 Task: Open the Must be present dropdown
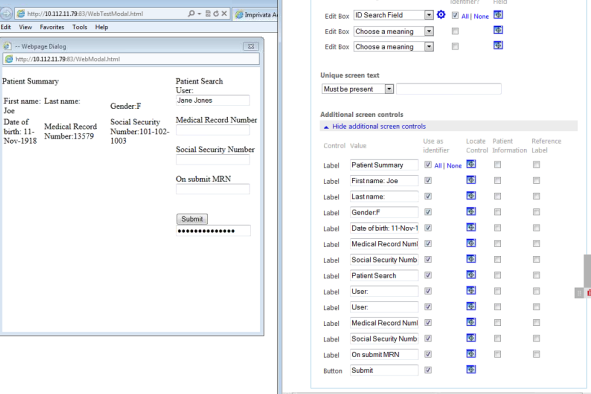[389, 89]
